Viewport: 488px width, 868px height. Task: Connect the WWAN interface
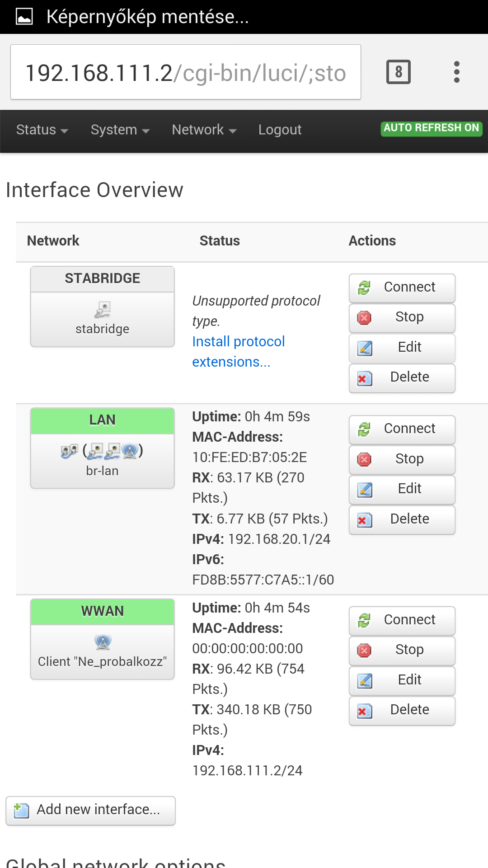point(402,620)
